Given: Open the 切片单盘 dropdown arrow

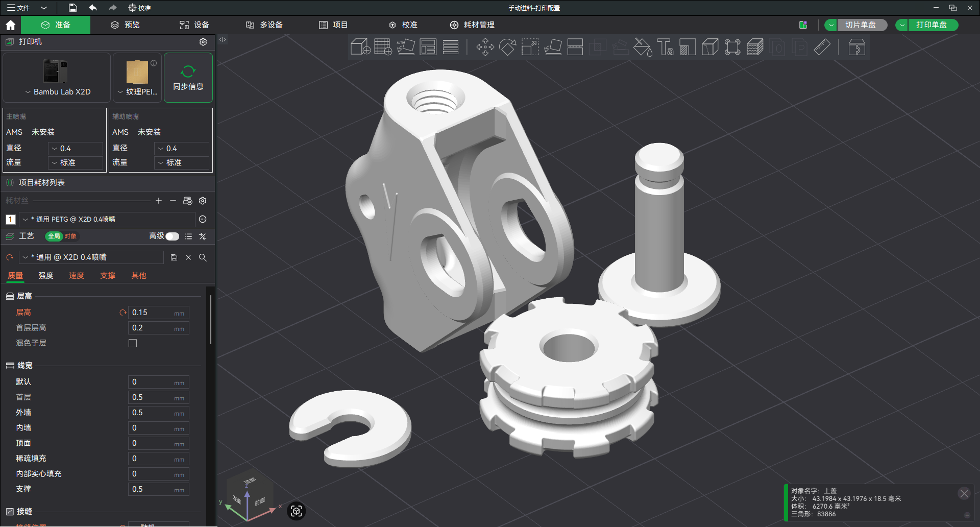Looking at the screenshot, I should pyautogui.click(x=831, y=25).
